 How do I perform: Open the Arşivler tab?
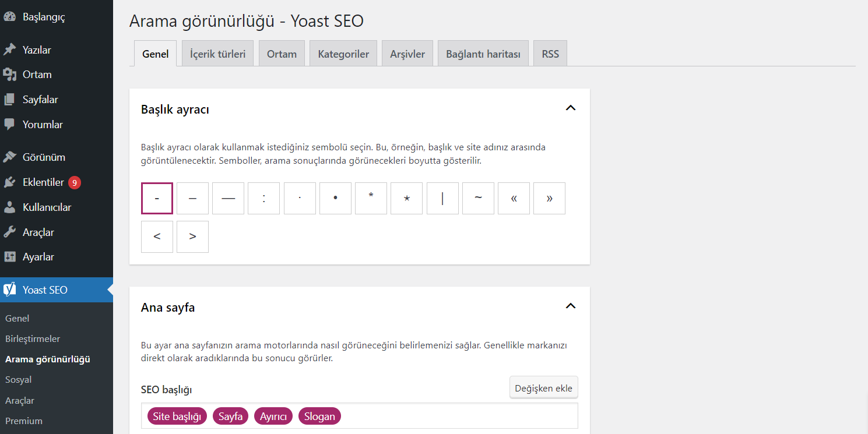pyautogui.click(x=407, y=54)
